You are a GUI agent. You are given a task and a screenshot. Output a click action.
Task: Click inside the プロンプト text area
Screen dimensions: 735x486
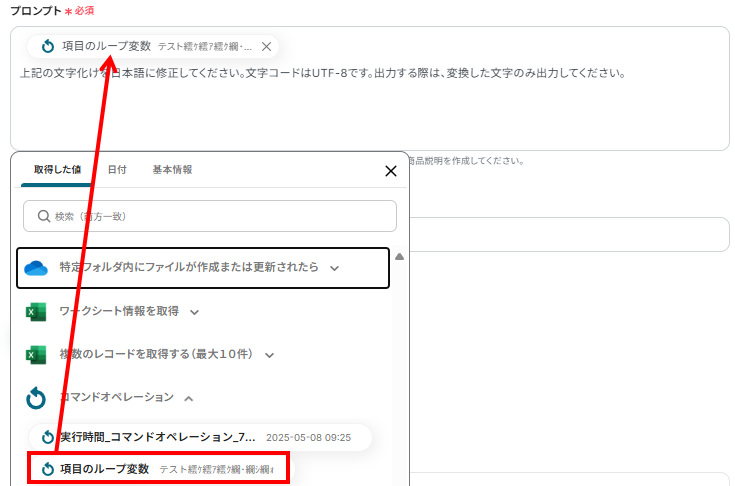coord(369,108)
